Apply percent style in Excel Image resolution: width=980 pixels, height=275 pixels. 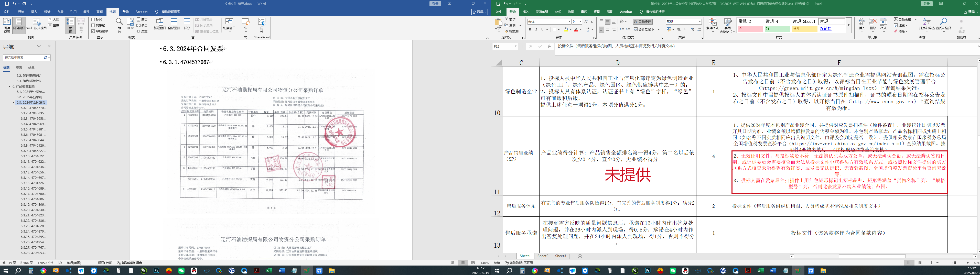[x=679, y=29]
